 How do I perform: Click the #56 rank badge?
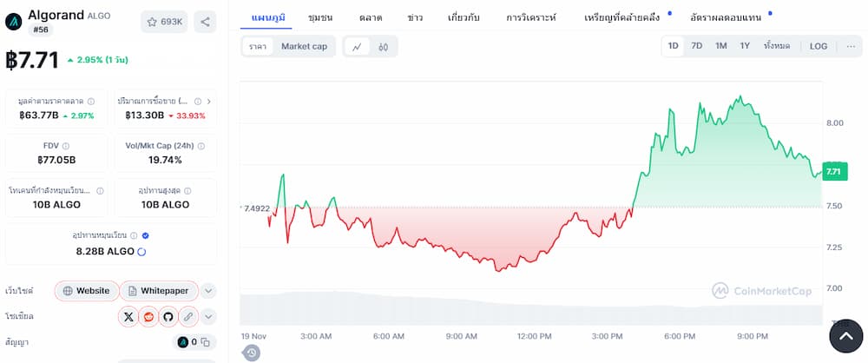(x=41, y=30)
